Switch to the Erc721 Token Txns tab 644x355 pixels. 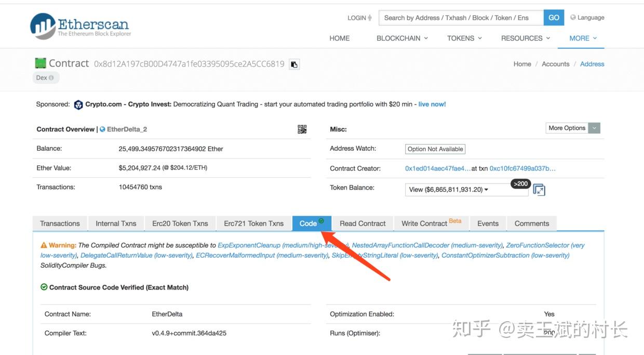[x=253, y=223]
